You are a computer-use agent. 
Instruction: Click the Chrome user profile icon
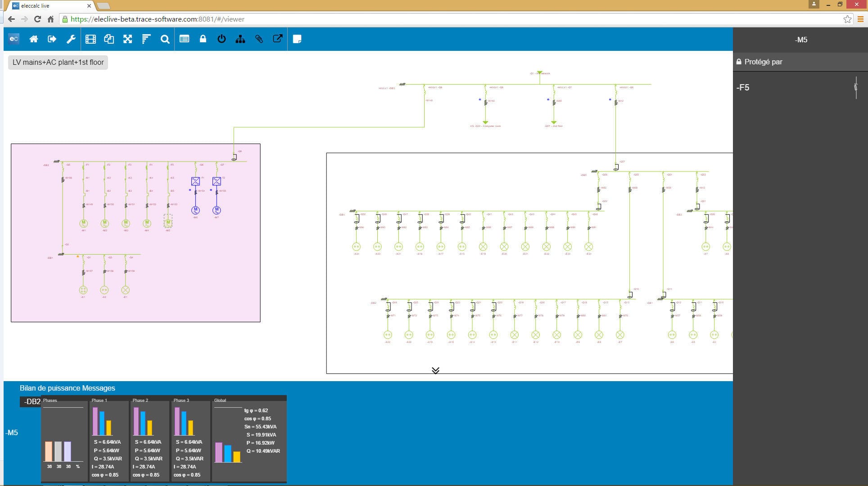pos(814,4)
